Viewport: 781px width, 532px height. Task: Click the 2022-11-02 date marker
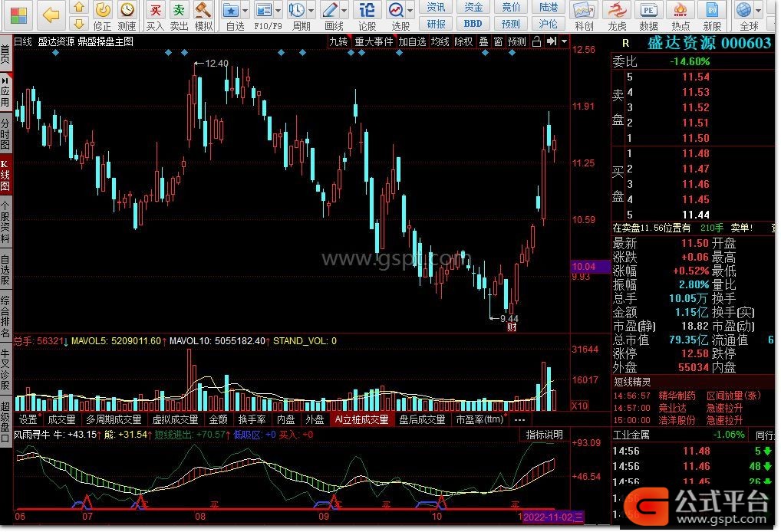(x=553, y=517)
